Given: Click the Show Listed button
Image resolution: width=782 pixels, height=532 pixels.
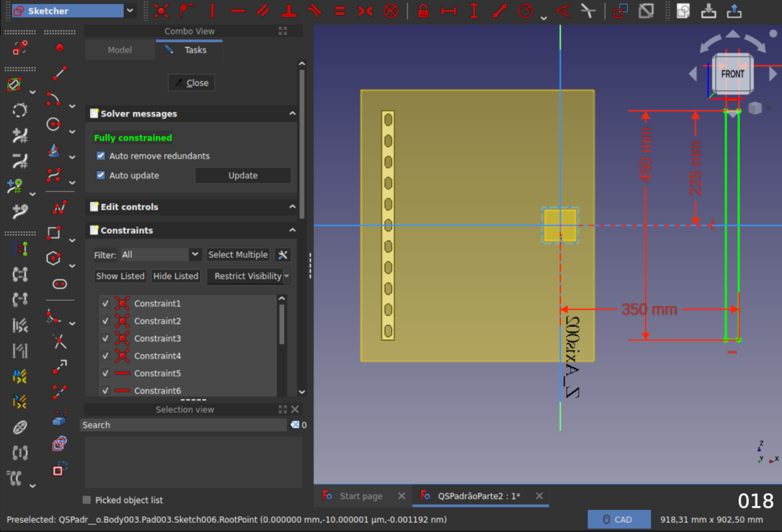Looking at the screenshot, I should point(121,276).
